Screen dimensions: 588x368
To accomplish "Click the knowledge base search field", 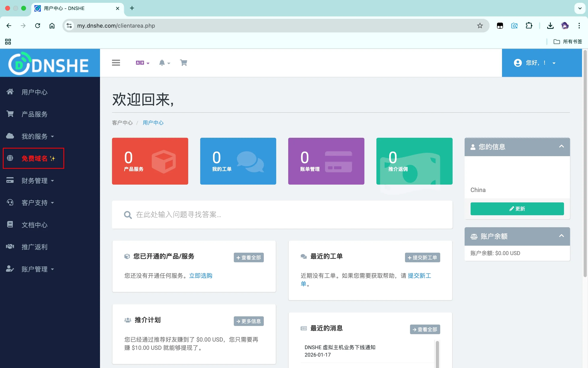I will pos(282,215).
